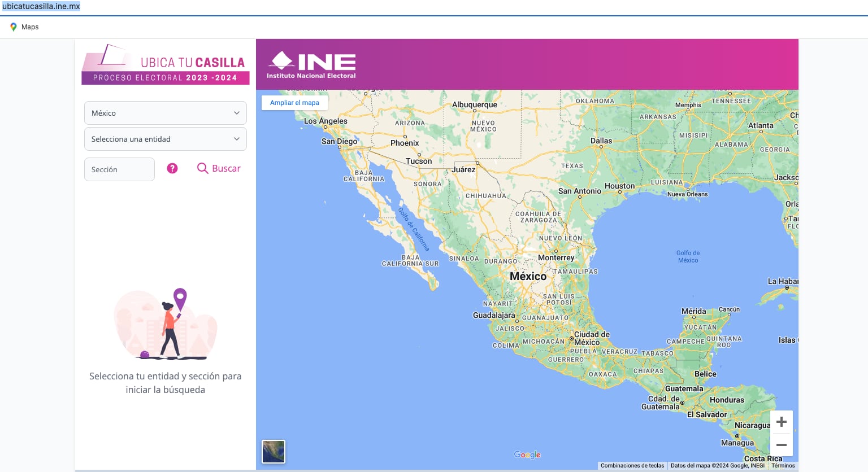Click the magnifying glass search icon

(x=202, y=168)
